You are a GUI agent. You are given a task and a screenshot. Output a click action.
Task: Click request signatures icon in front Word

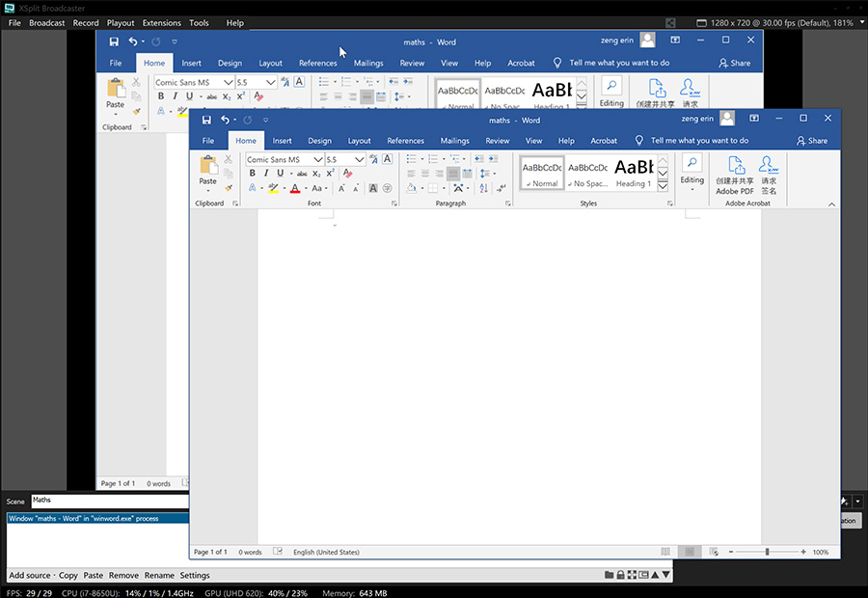(769, 166)
